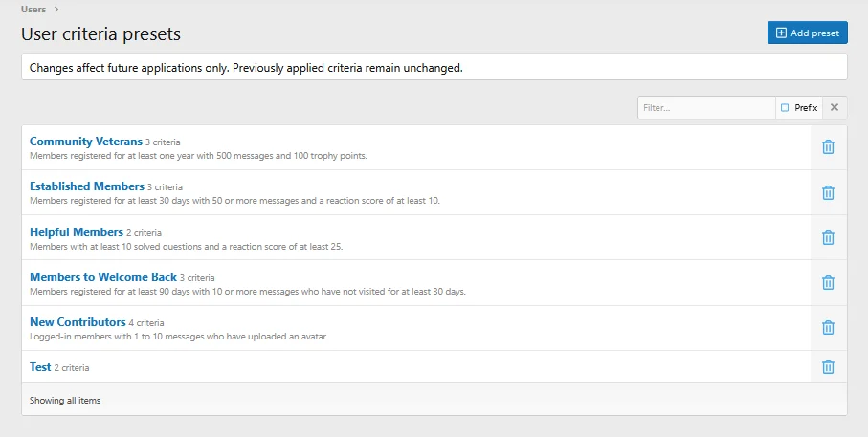
Task: Open the Users breadcrumb link
Action: pos(33,9)
